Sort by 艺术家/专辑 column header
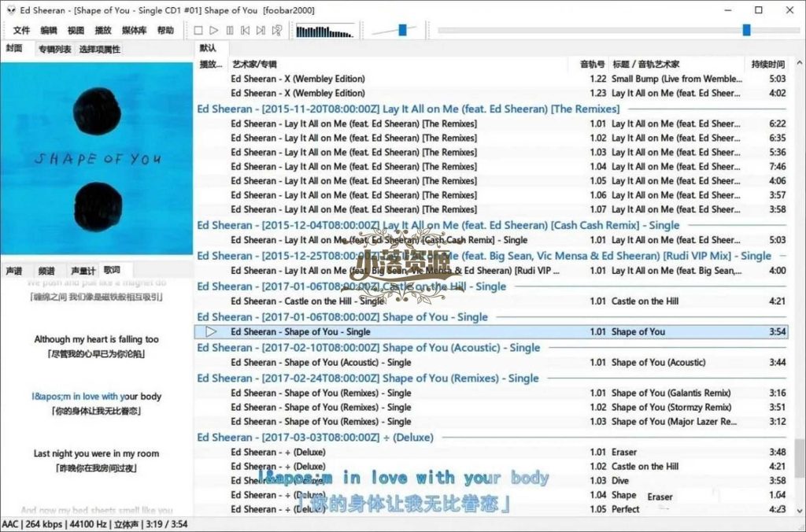 tap(397, 65)
